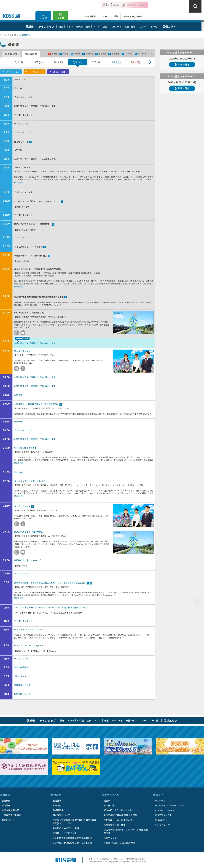
Task: Click the きょうとくらす banner at the top
Action: pos(124,5)
